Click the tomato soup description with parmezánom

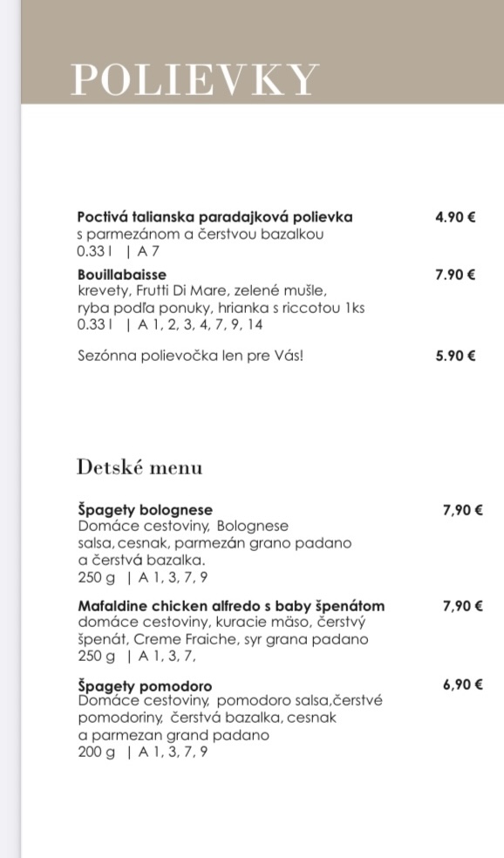click(201, 235)
